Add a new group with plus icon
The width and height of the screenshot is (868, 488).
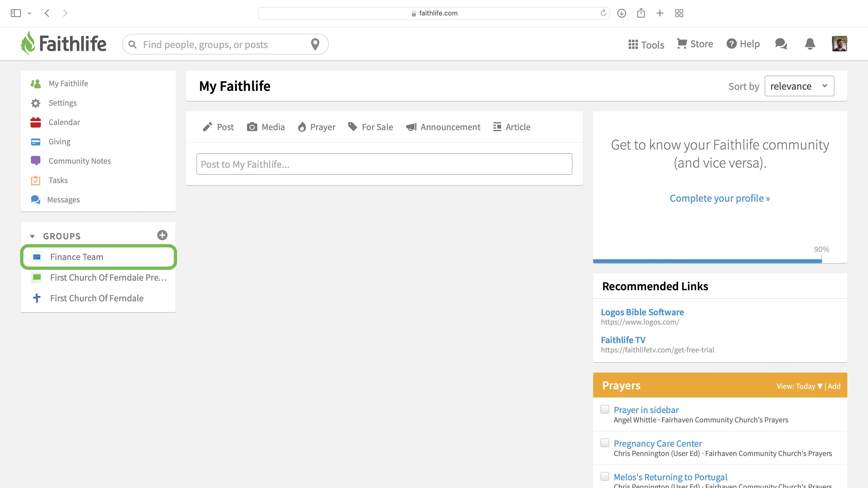pos(162,235)
